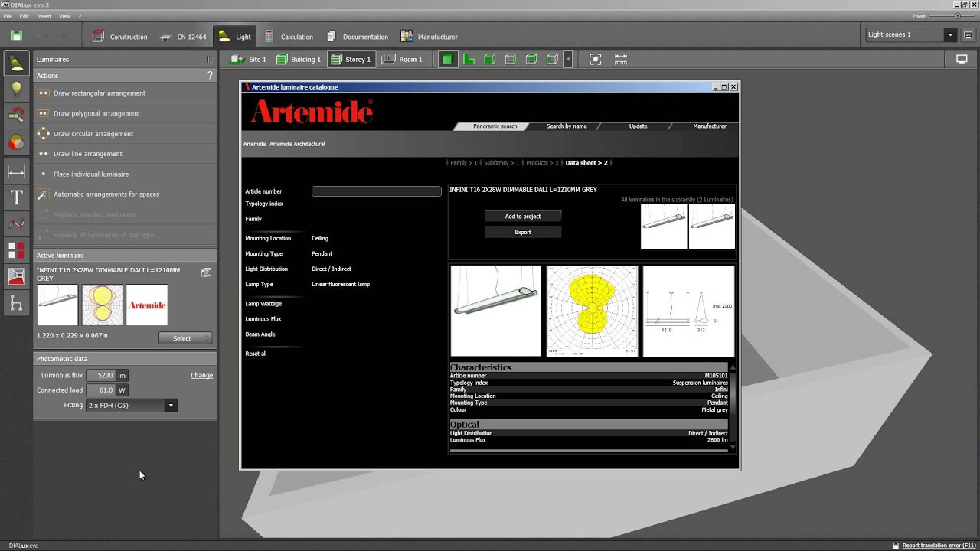Screen dimensions: 980x551
Task: Select the Room 1 tab
Action: [x=402, y=59]
